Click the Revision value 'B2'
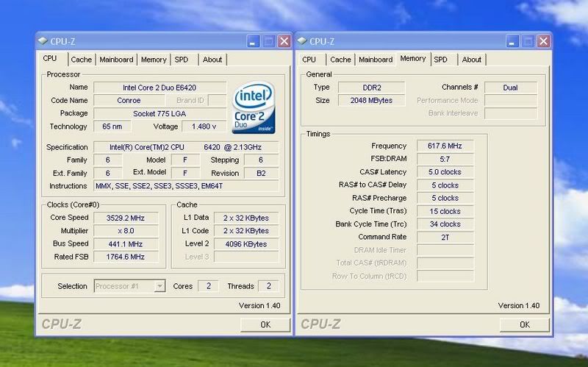Viewport: 588px width, 367px height. [x=262, y=173]
